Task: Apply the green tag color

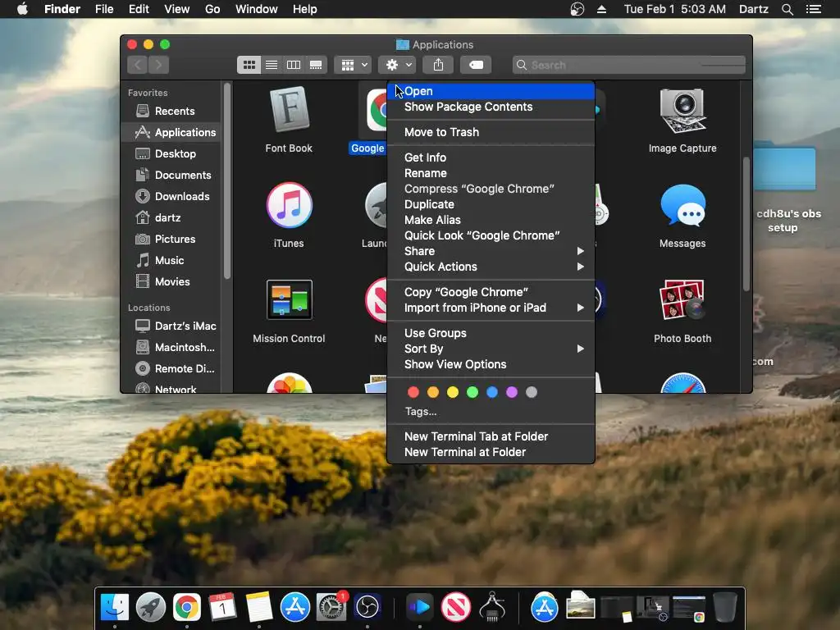Action: (x=472, y=392)
